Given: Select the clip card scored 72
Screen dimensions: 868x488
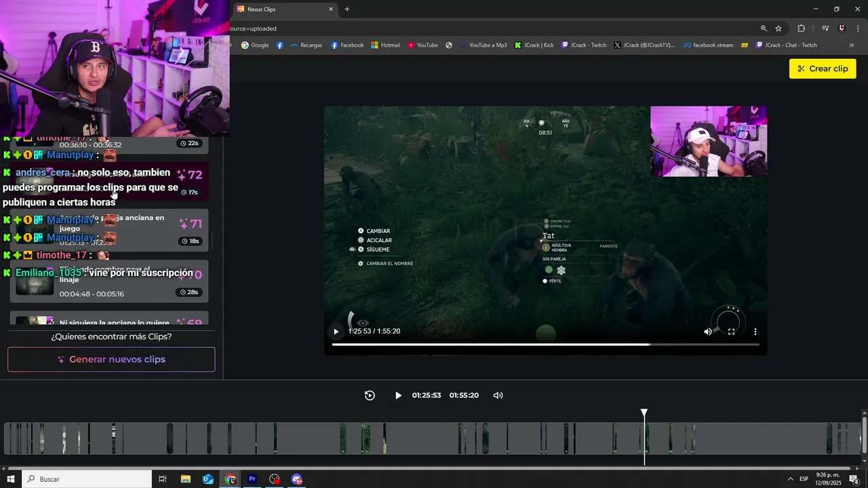Looking at the screenshot, I should coord(108,182).
